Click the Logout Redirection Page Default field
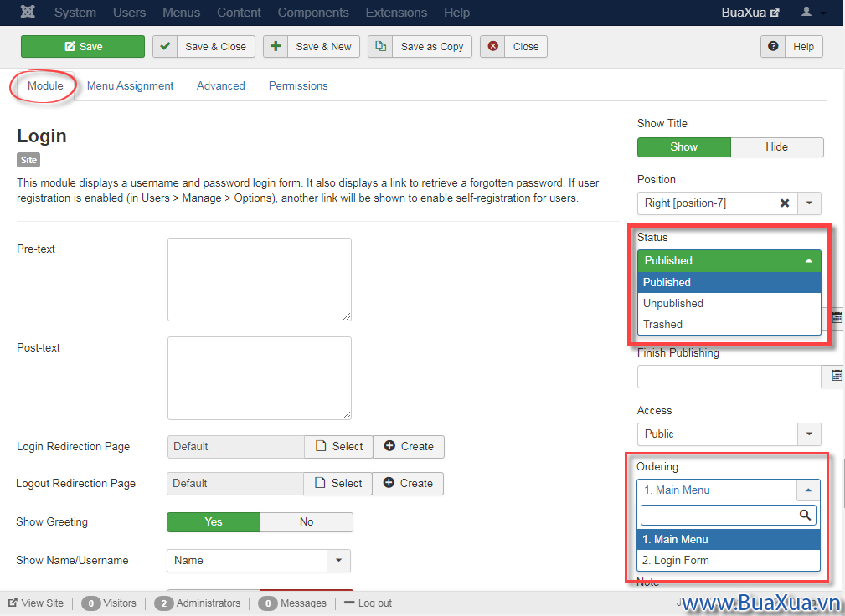 pos(235,484)
